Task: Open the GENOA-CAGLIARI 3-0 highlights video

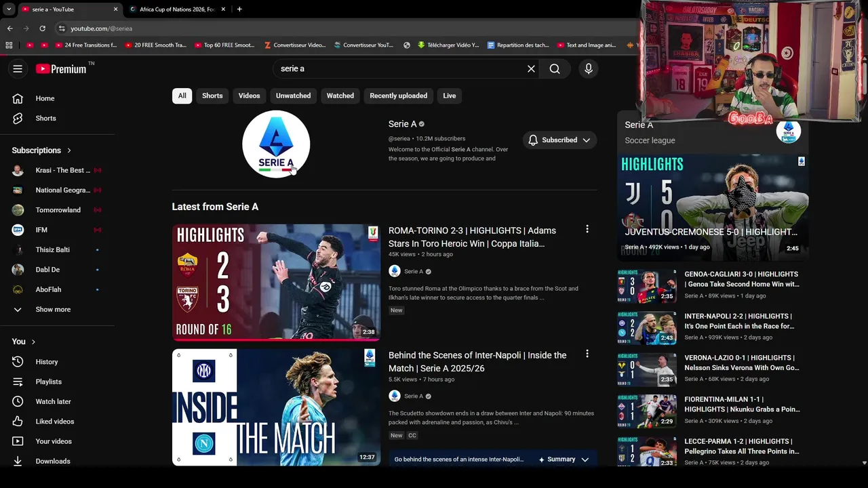Action: tap(712, 285)
